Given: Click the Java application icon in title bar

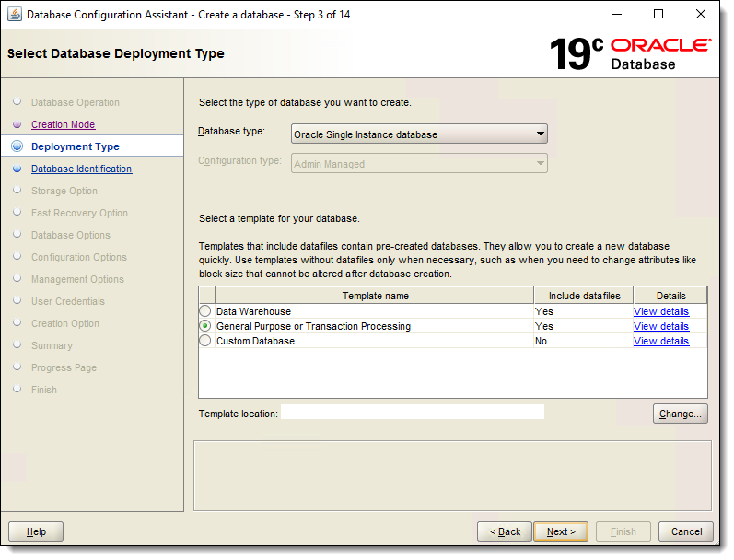Looking at the screenshot, I should pyautogui.click(x=15, y=15).
